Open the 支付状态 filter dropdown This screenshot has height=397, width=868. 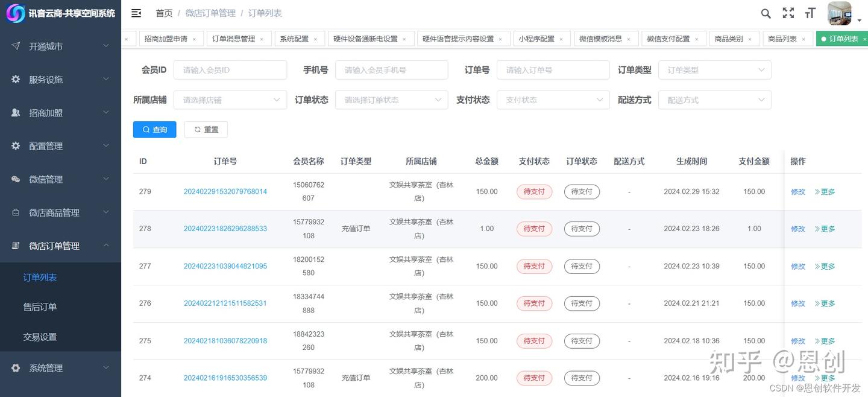click(x=553, y=100)
